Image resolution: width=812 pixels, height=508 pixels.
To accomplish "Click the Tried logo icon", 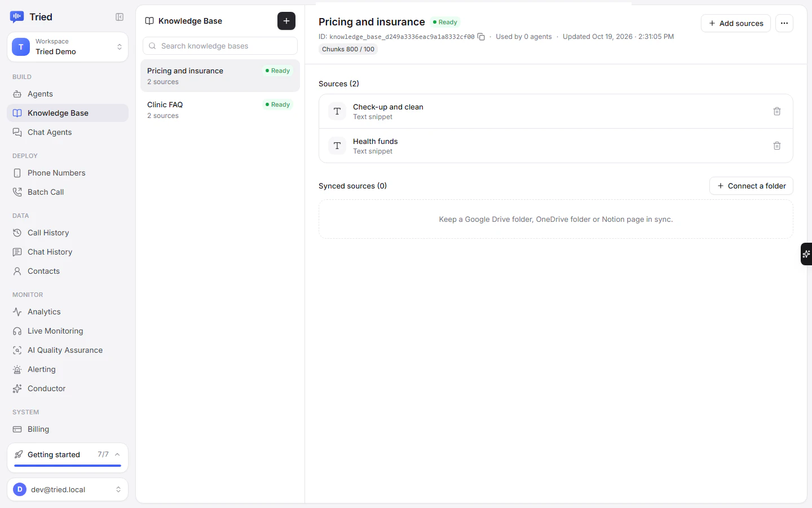I will (17, 17).
